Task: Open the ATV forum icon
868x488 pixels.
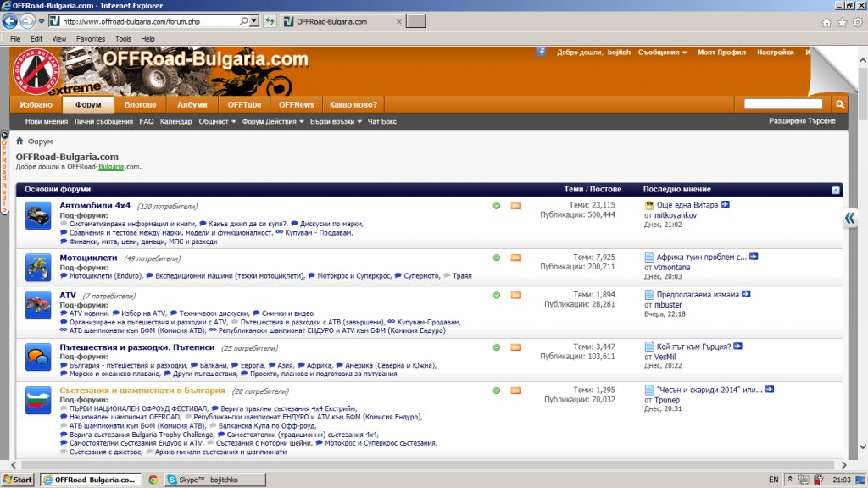Action: click(38, 305)
